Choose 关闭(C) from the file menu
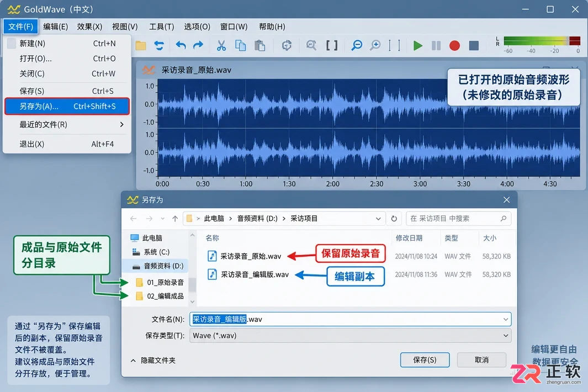This screenshot has width=588, height=392. click(x=67, y=73)
